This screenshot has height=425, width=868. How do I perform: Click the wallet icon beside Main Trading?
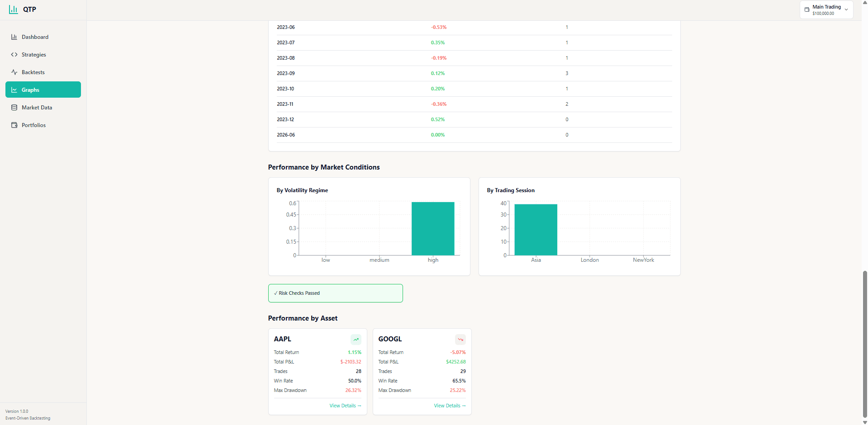(807, 9)
